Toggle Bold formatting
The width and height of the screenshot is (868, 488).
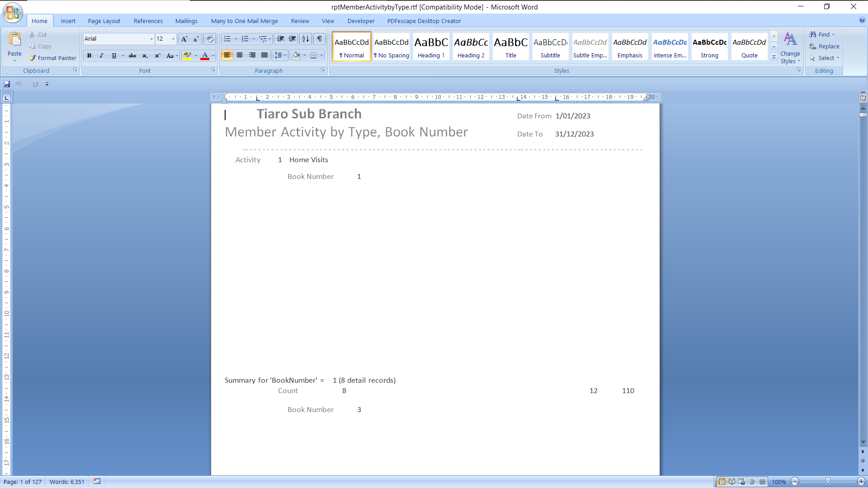[x=89, y=56]
